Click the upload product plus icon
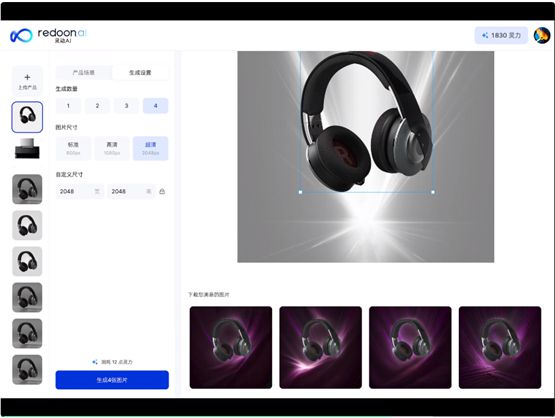The height and width of the screenshot is (418, 555). coord(27,77)
